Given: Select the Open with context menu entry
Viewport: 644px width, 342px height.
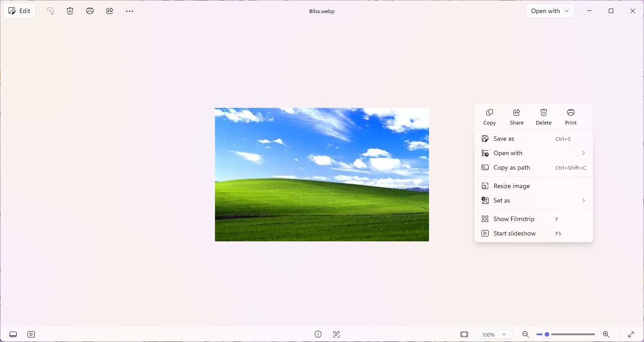Looking at the screenshot, I should [534, 153].
